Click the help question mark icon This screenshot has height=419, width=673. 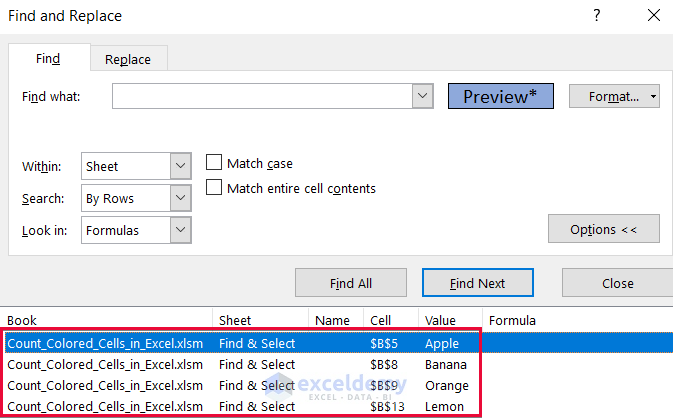click(597, 16)
